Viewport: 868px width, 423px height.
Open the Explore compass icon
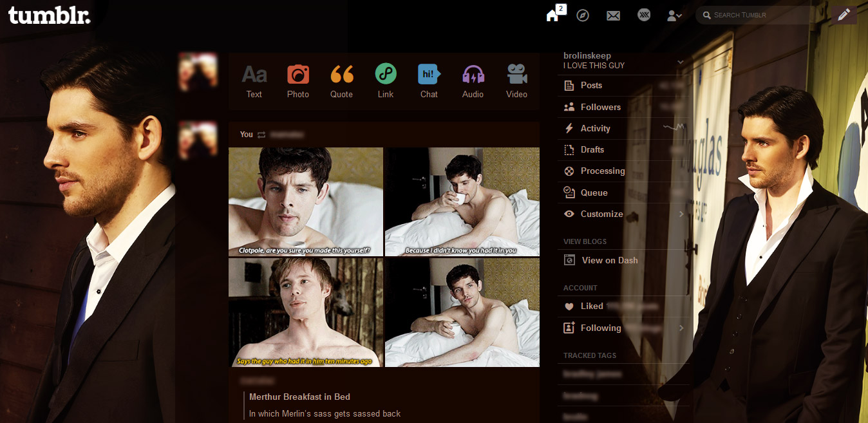point(583,15)
